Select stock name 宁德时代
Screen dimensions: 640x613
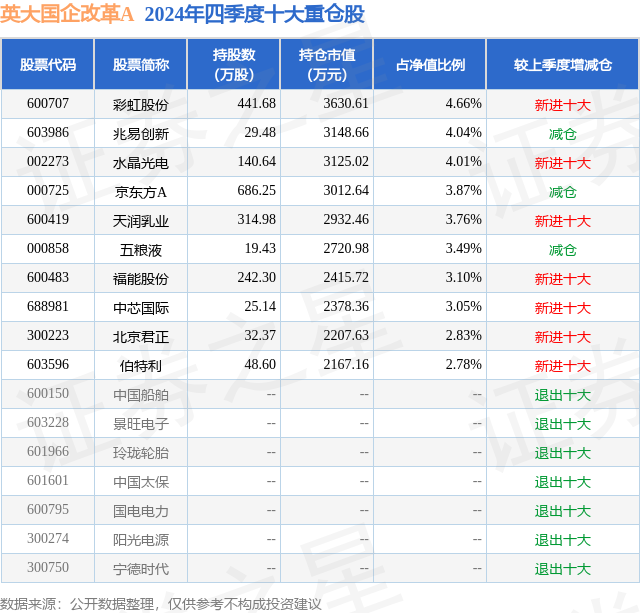click(x=141, y=569)
